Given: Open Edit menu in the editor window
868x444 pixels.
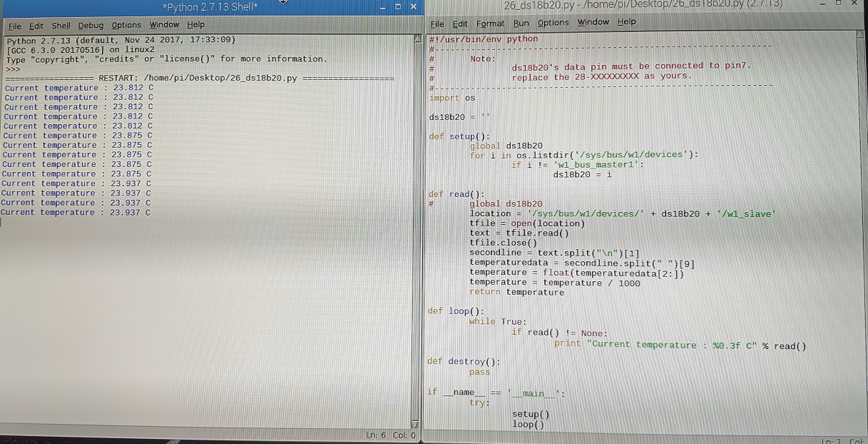Looking at the screenshot, I should pos(460,24).
